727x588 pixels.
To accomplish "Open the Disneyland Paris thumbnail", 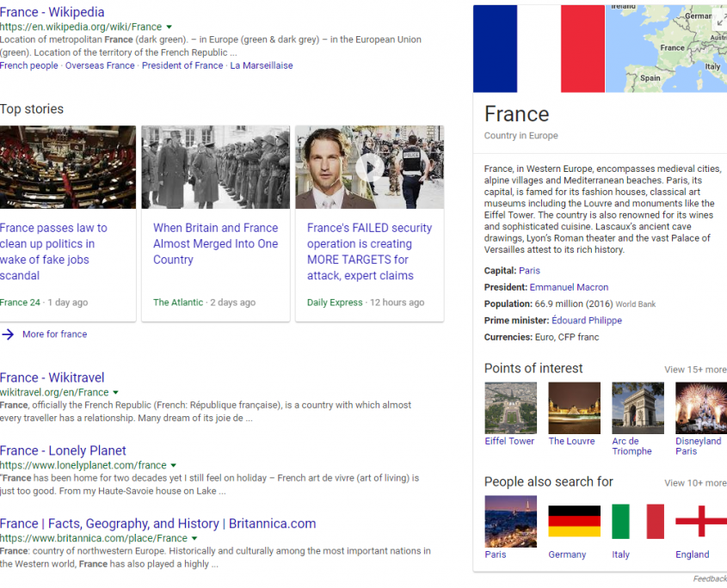I will pyautogui.click(x=700, y=408).
